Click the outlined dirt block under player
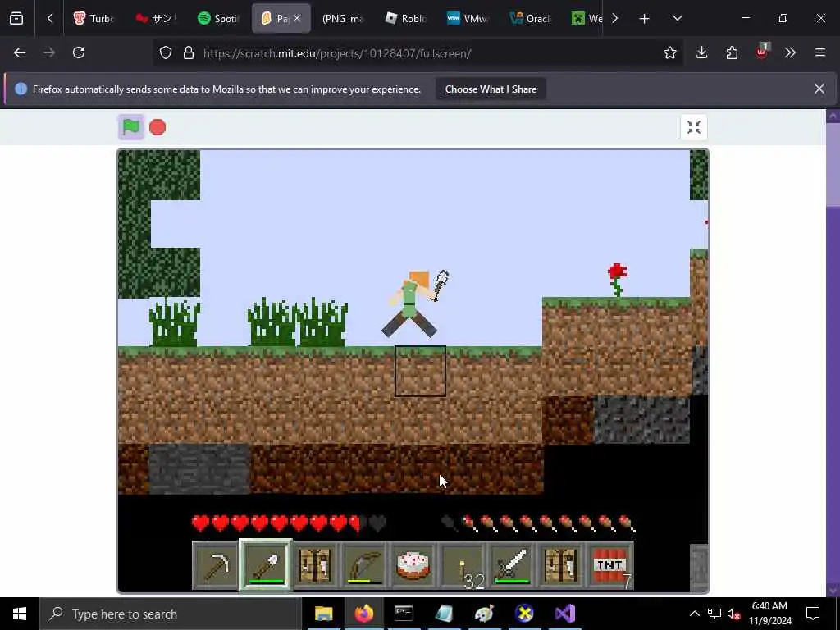Viewport: 840px width, 630px height. tap(421, 372)
